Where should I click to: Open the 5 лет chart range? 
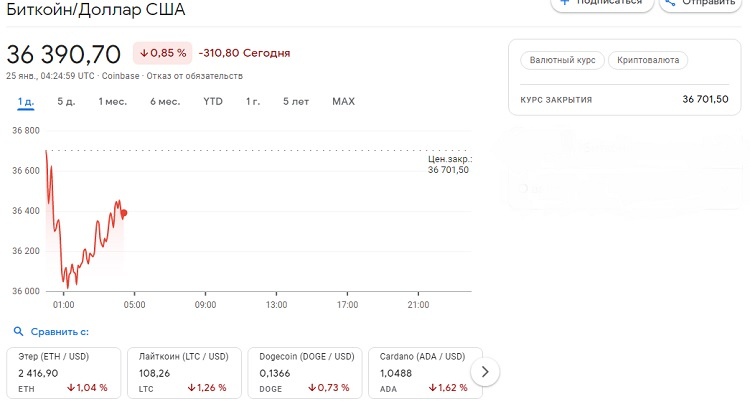296,101
